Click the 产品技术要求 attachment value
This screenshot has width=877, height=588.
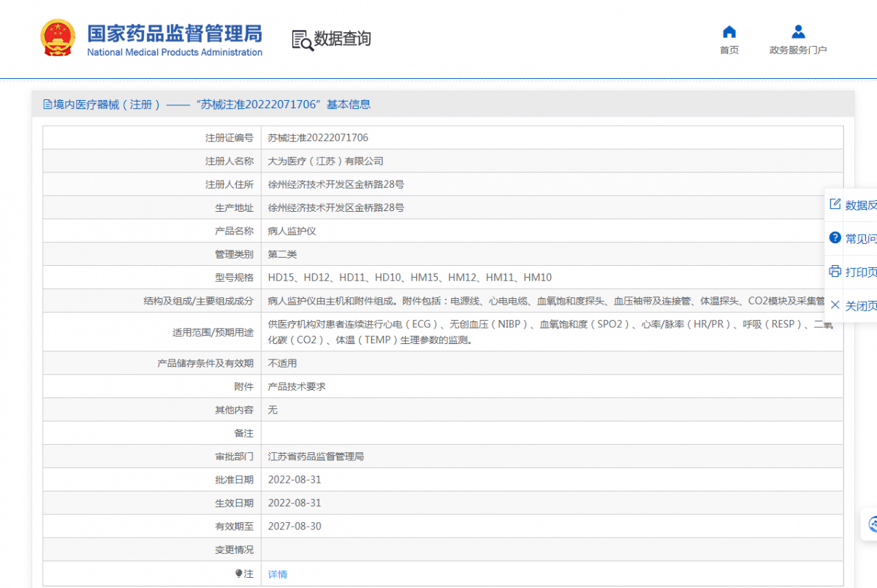coord(297,386)
